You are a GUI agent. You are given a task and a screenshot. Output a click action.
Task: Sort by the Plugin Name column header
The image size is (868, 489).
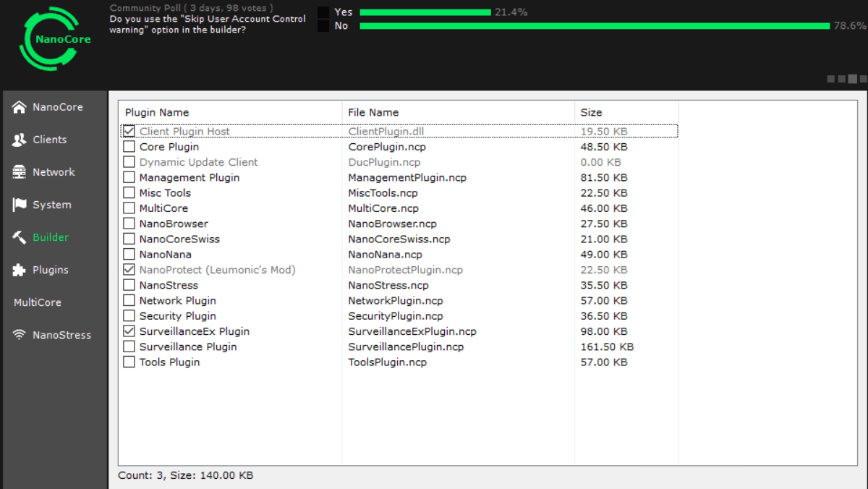coord(230,112)
